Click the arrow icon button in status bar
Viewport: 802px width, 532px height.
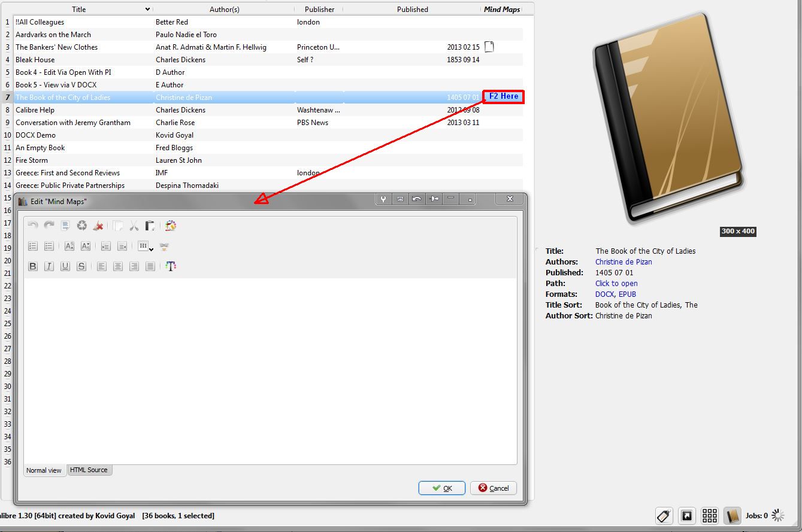point(687,515)
